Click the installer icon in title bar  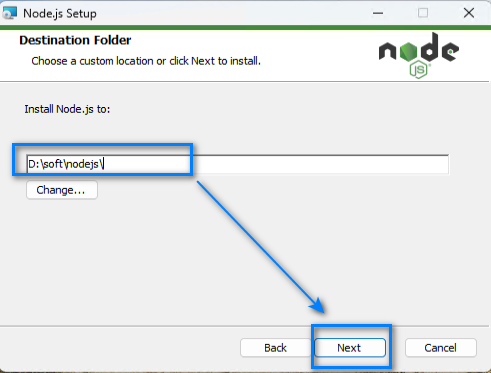[9, 13]
